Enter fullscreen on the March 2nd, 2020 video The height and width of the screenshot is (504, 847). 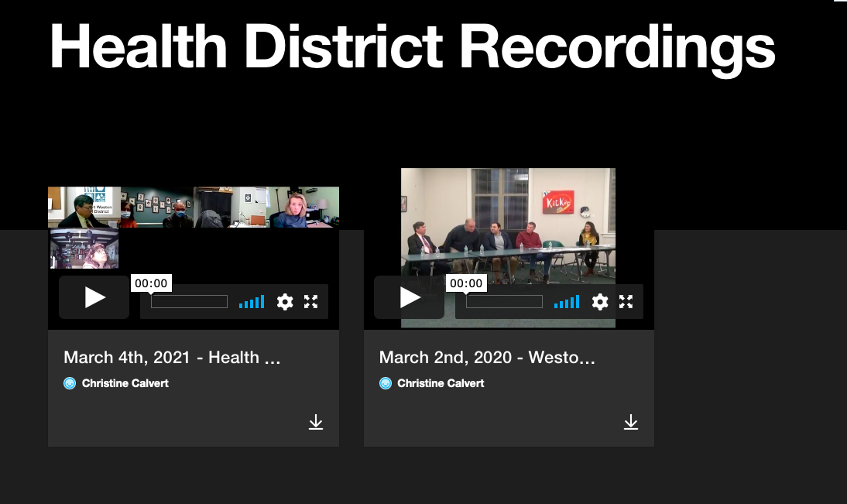626,302
